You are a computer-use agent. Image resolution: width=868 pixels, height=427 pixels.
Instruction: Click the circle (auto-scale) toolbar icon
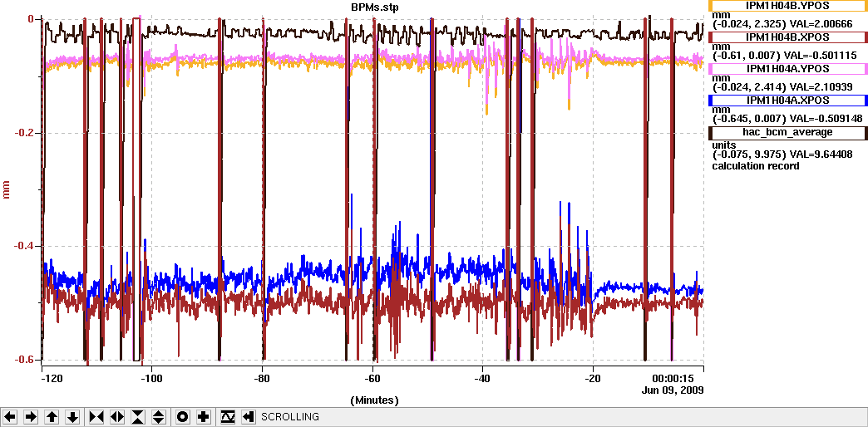point(183,417)
